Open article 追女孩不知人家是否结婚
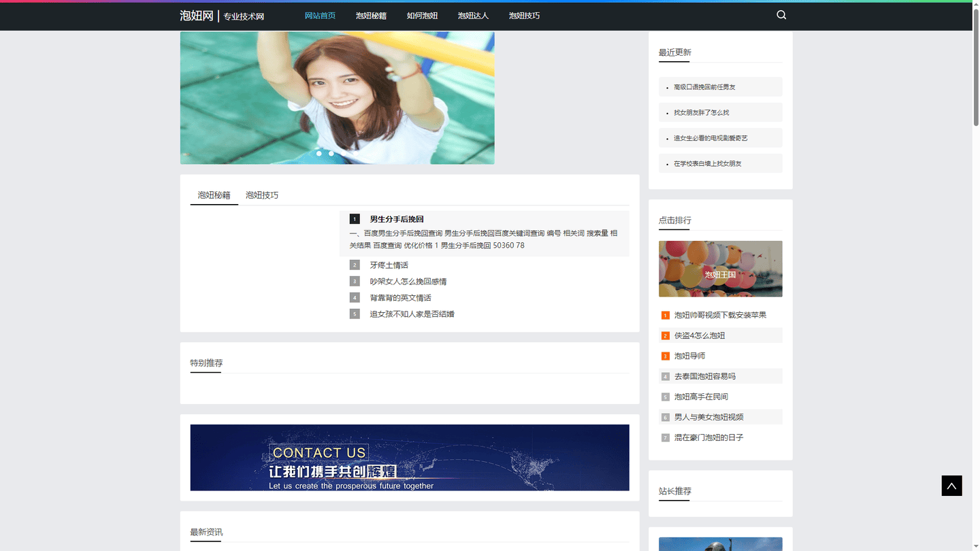The height and width of the screenshot is (551, 980). 412,314
